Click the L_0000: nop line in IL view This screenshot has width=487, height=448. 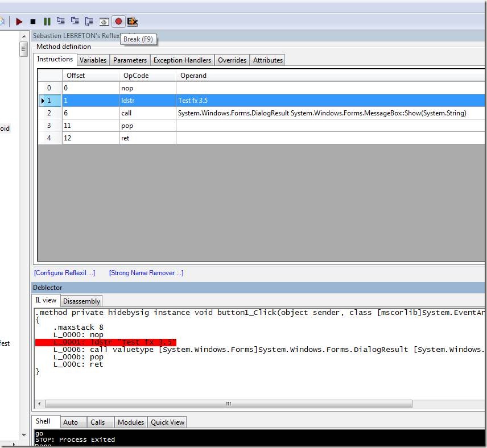point(79,335)
